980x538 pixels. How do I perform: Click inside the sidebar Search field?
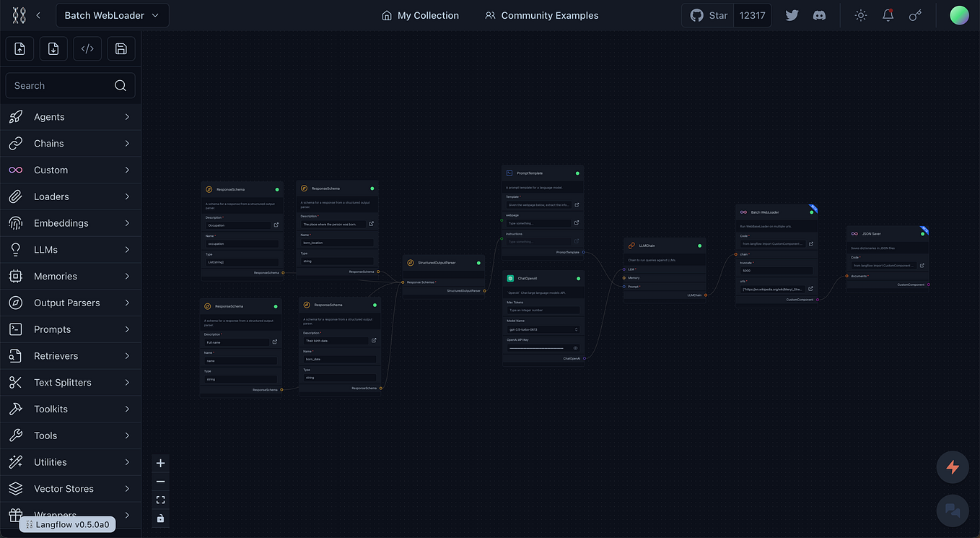(x=61, y=85)
